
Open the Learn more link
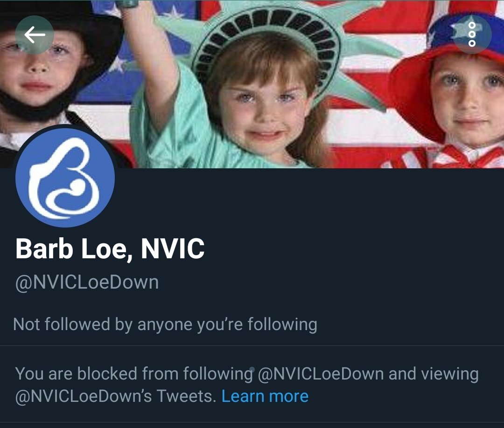coord(265,396)
